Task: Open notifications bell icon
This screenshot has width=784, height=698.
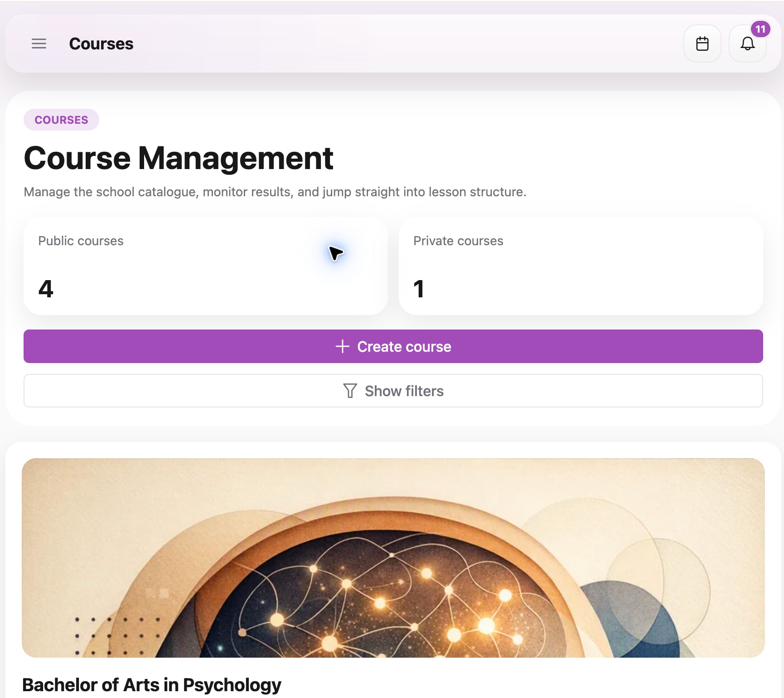Action: pyautogui.click(x=747, y=44)
